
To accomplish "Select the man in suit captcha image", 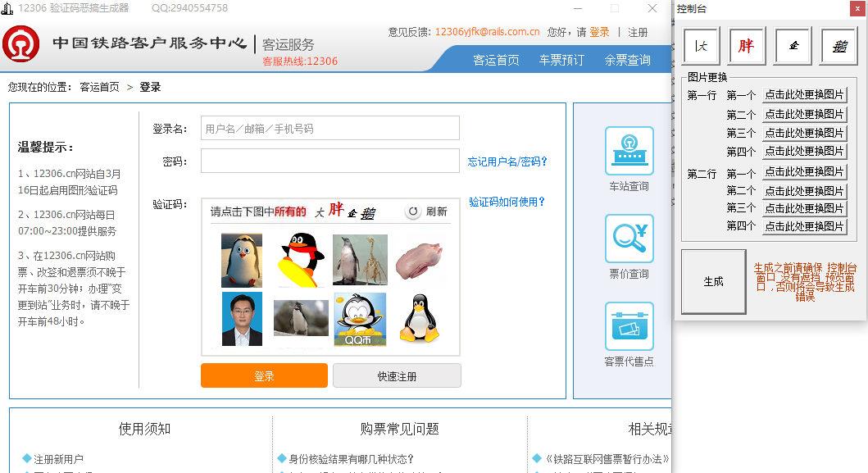I will 242,319.
